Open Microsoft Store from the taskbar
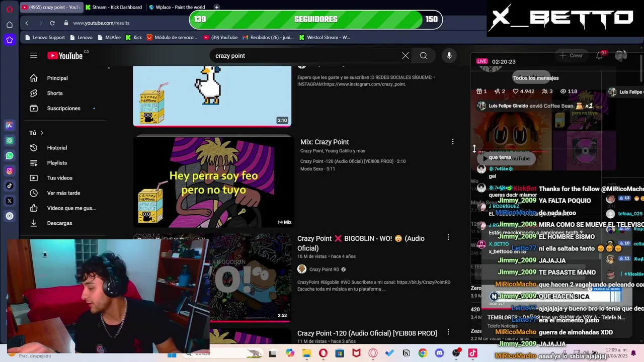The width and height of the screenshot is (644, 362). point(340,353)
